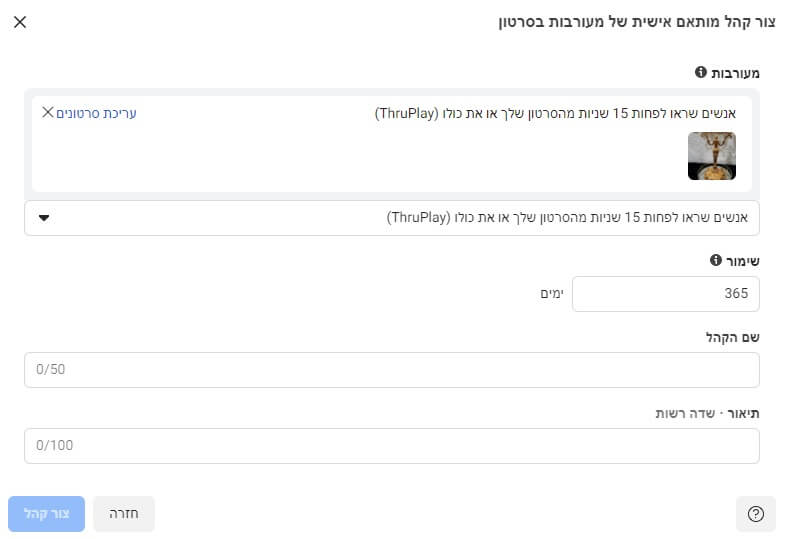This screenshot has width=786, height=539.
Task: Open the selected video thumbnail
Action: pyautogui.click(x=712, y=156)
